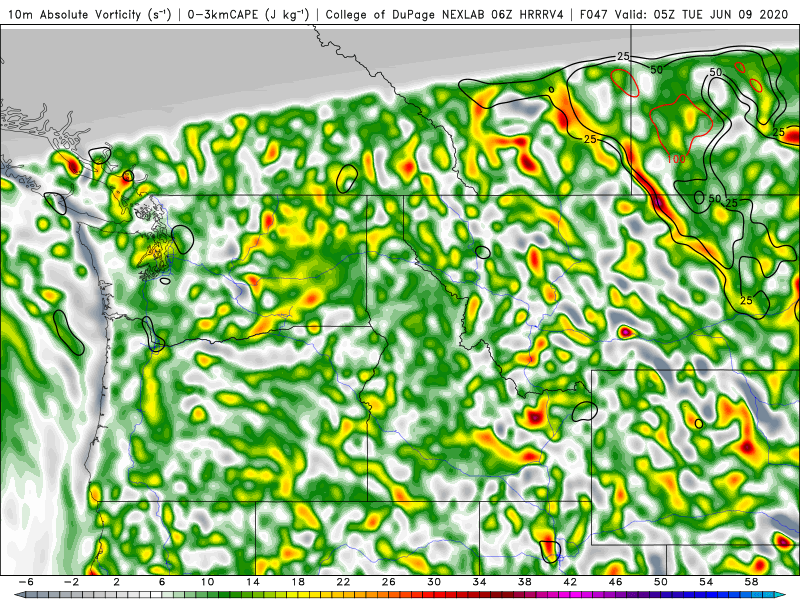Click the "Valid: 05Z TUE JUN 09 2020" text
Viewport: 800px width, 600px height.
tap(702, 14)
